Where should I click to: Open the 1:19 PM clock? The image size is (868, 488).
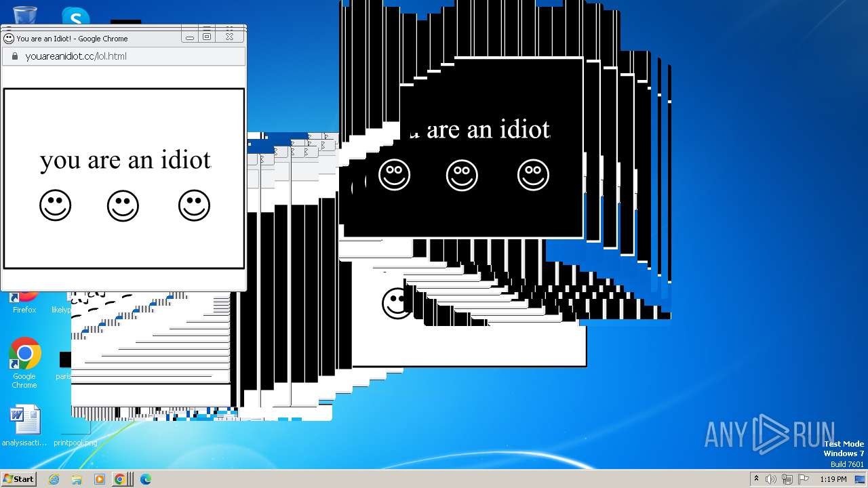pyautogui.click(x=833, y=479)
